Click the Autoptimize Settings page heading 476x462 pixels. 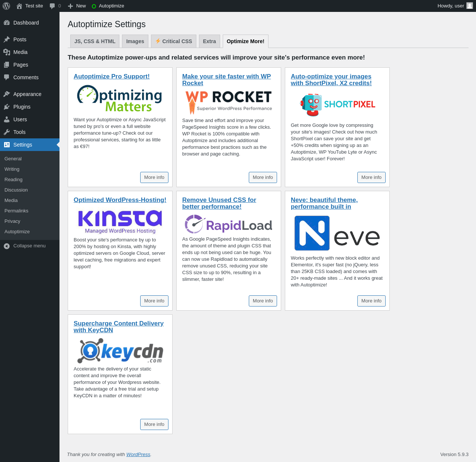(107, 24)
